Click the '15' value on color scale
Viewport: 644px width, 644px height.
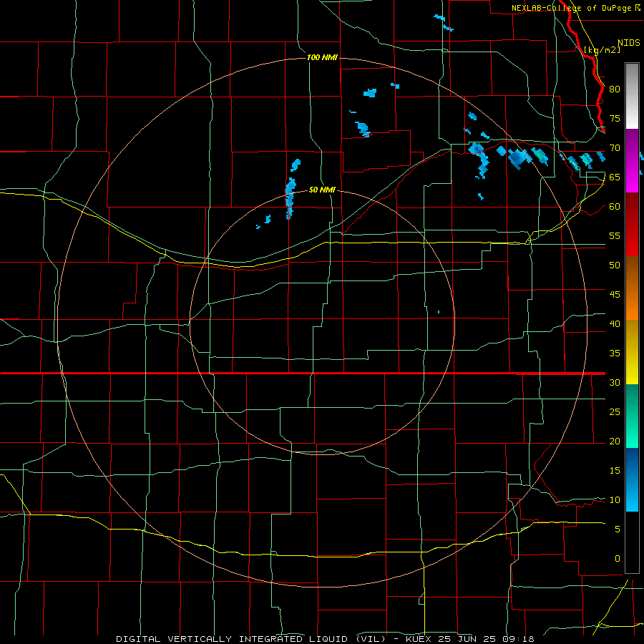tap(615, 470)
